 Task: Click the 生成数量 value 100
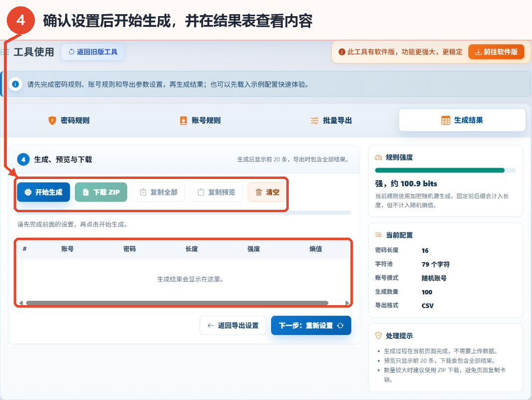click(427, 292)
